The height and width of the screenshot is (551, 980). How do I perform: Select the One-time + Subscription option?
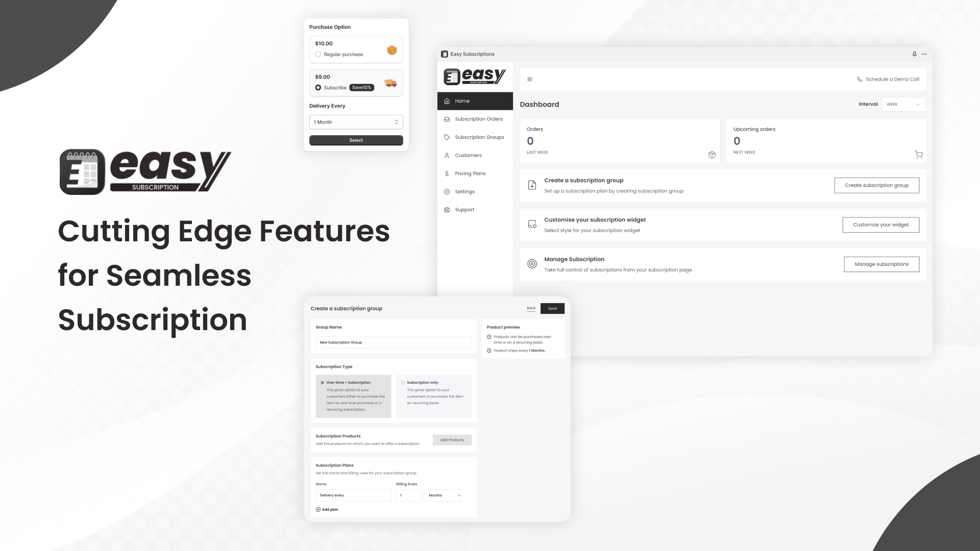tap(323, 382)
